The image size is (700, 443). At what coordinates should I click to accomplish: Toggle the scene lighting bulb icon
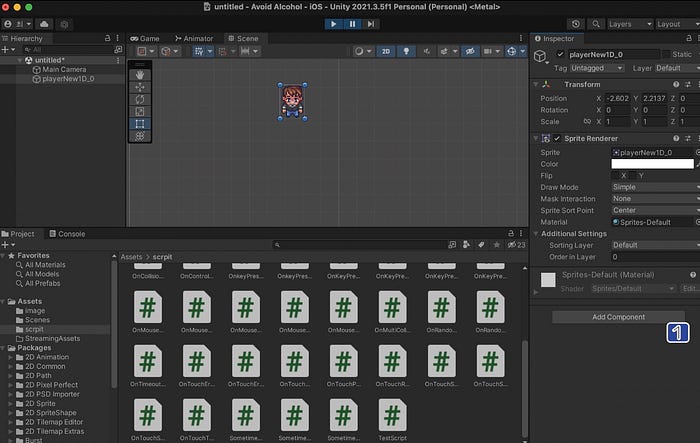(x=406, y=51)
